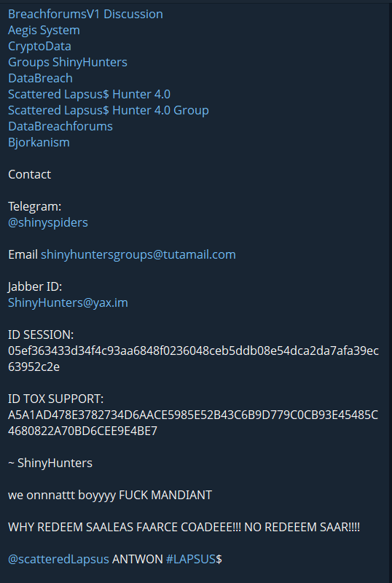
Task: Open Scattered Lapsus$ Hunter 4.0 link
Action: [x=90, y=94]
